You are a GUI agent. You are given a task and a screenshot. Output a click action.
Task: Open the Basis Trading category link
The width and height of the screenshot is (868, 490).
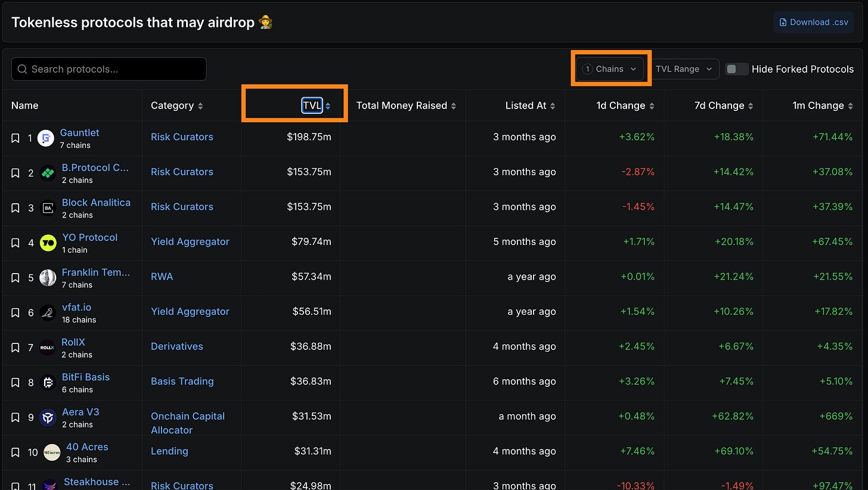click(182, 382)
